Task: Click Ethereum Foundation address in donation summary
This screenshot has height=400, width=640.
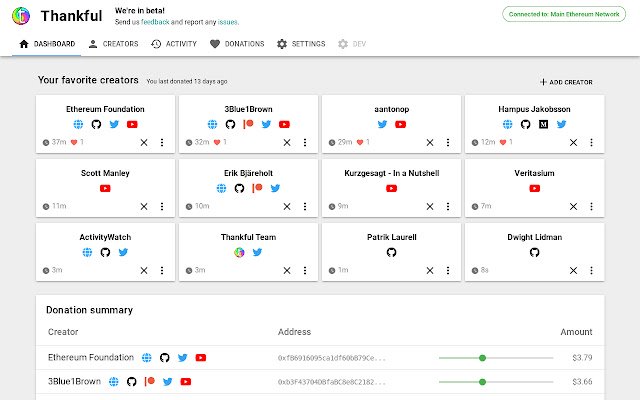Action: pos(331,358)
